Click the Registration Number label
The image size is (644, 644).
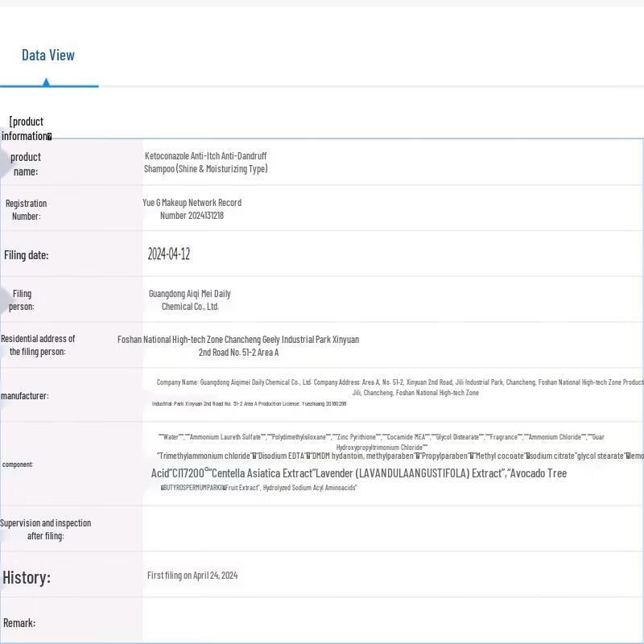click(x=26, y=209)
